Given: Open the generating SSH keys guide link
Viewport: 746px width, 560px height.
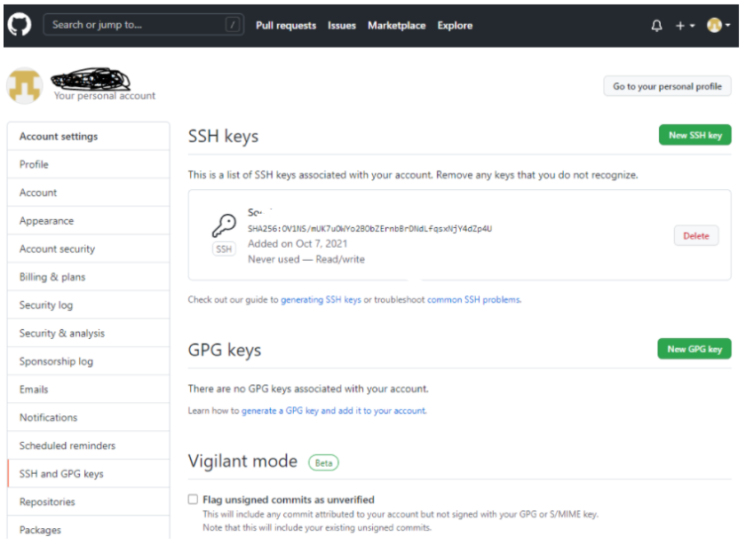Looking at the screenshot, I should [x=321, y=300].
